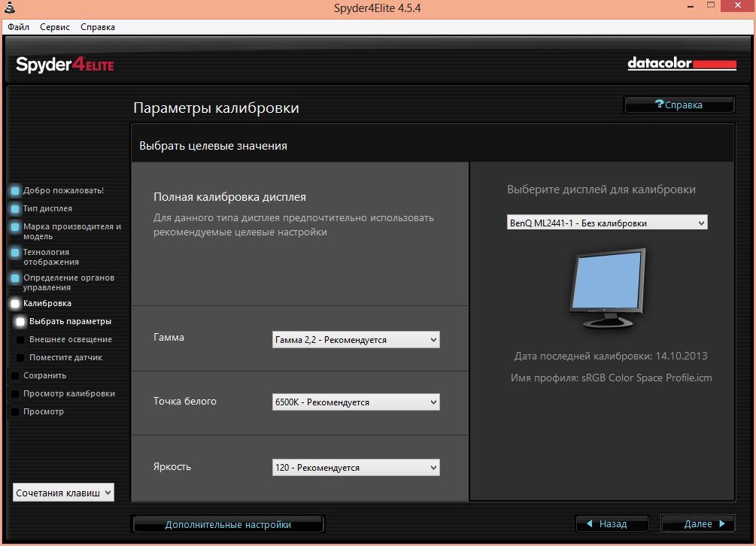Expand the Точка белого 6500K dropdown

(x=355, y=402)
